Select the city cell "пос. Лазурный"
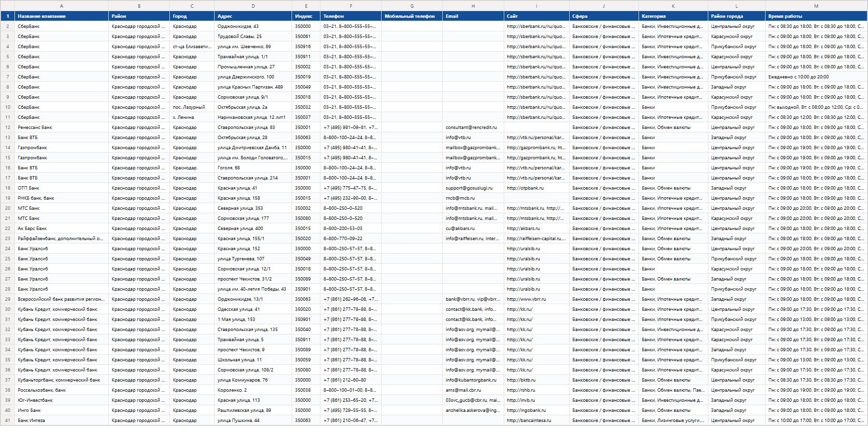Viewport: 868px width, 434px height. click(192, 107)
